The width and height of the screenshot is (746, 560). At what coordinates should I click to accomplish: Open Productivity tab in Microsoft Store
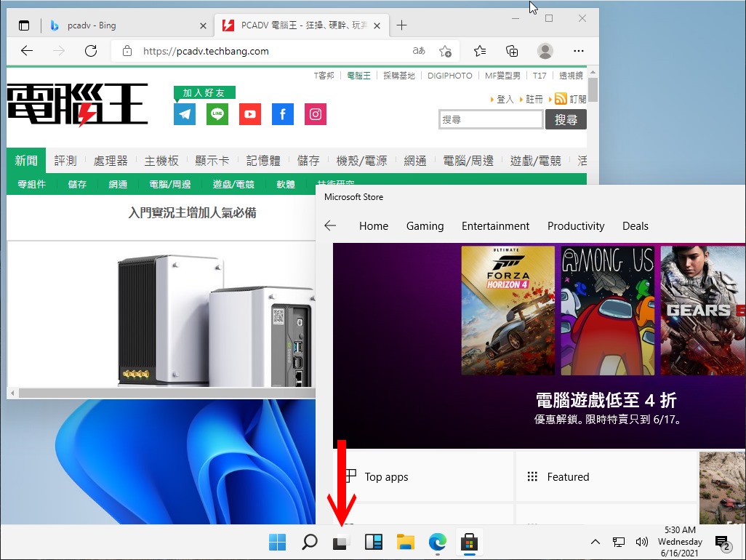576,226
